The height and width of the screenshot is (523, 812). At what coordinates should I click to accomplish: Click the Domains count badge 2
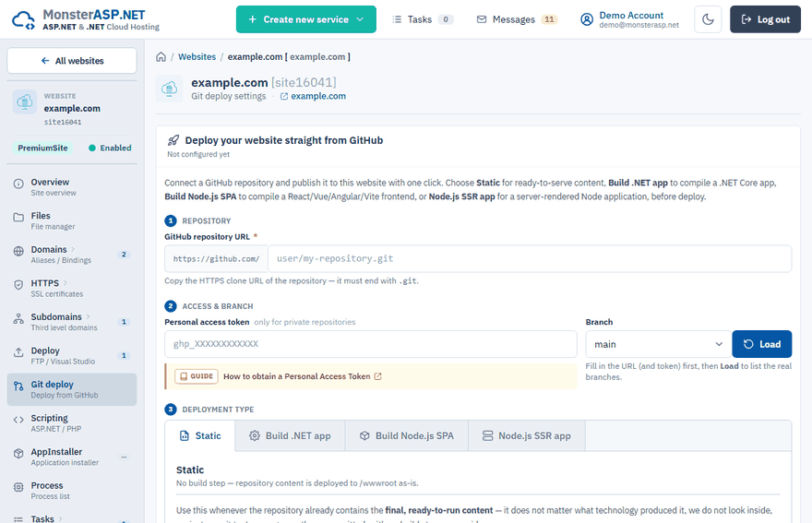point(124,255)
